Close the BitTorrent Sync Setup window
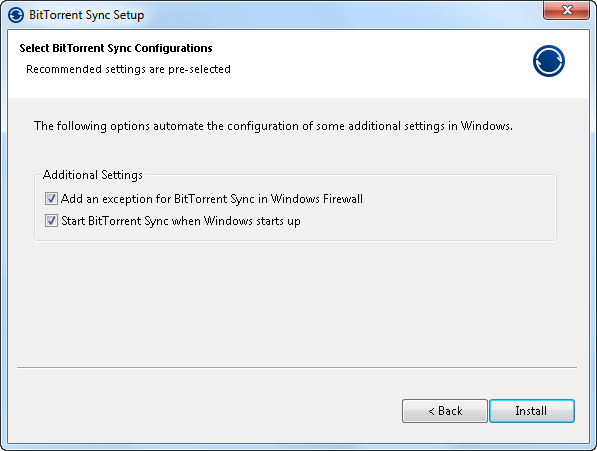This screenshot has width=597, height=451. pos(567,10)
